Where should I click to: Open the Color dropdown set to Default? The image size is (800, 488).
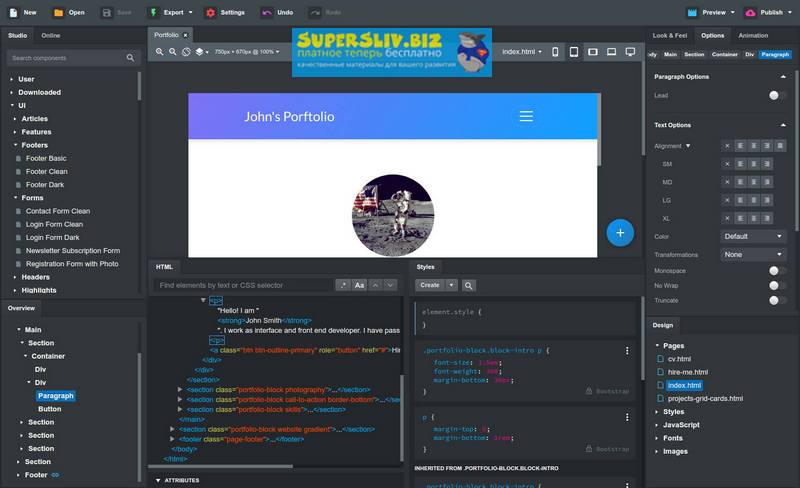(753, 236)
